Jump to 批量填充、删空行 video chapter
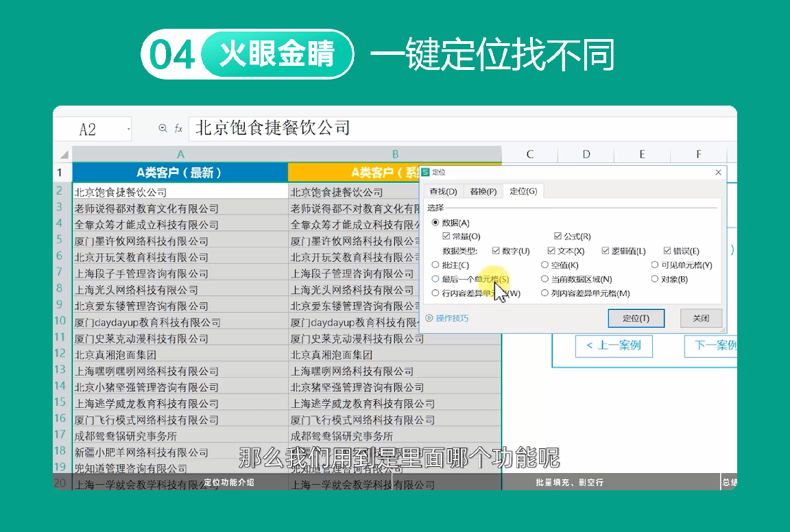Image resolution: width=790 pixels, height=532 pixels. tap(569, 482)
